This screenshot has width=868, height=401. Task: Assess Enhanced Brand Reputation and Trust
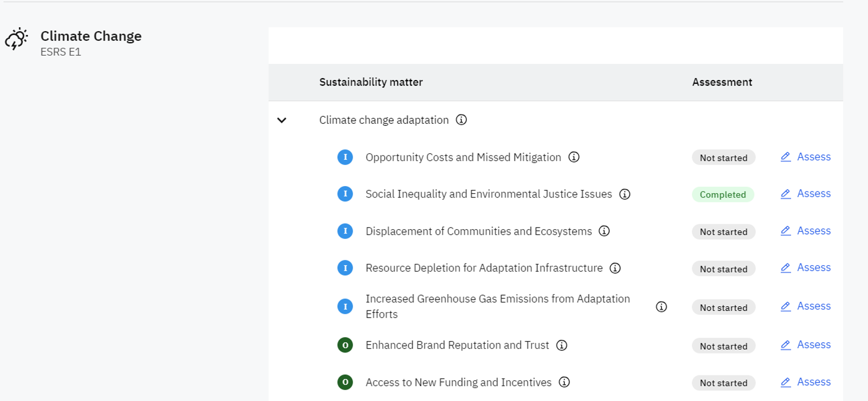point(806,345)
